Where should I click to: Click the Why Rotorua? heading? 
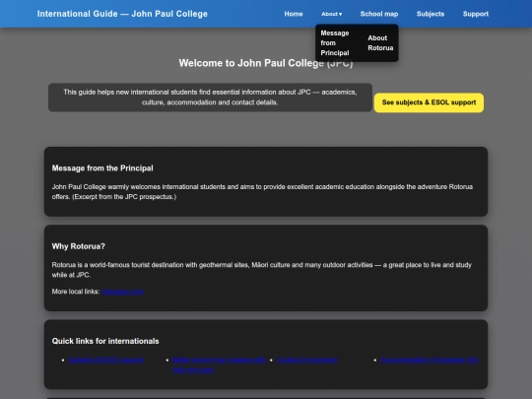click(79, 246)
